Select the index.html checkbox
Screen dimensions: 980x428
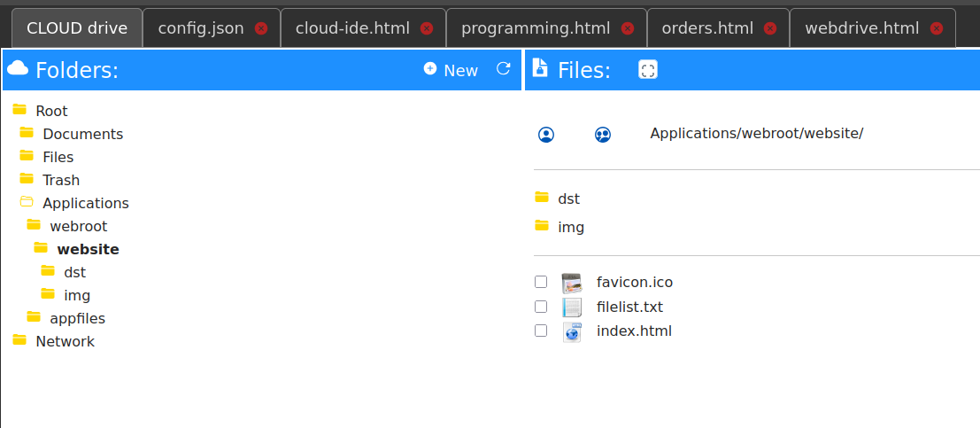[541, 331]
